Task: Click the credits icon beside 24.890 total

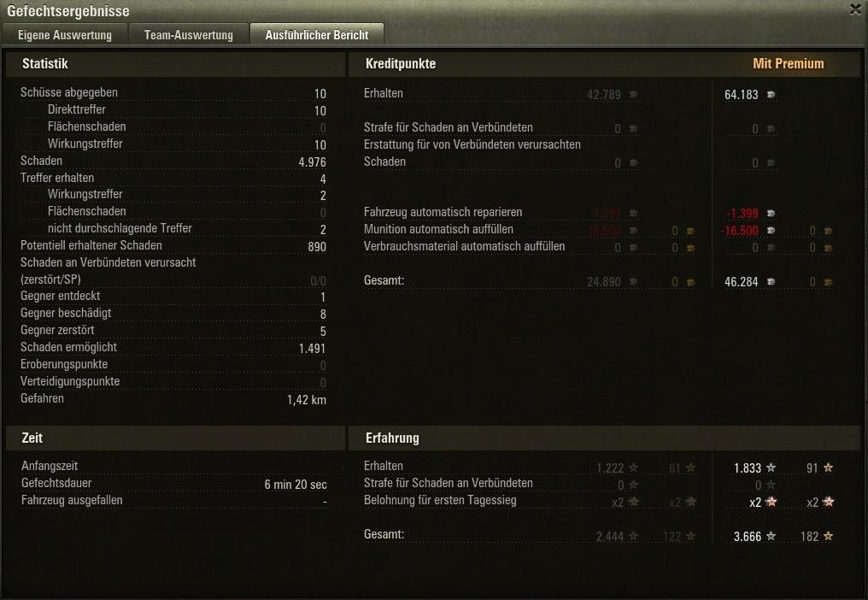Action: 633,282
